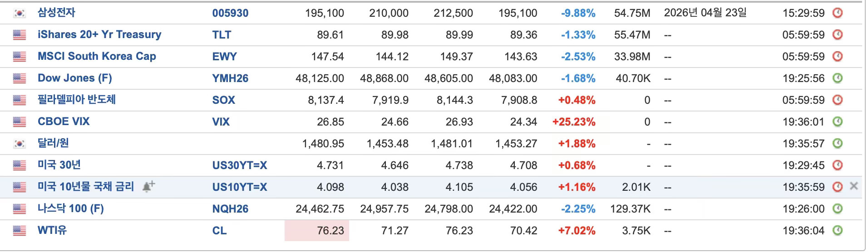Click the US30YT=X symbol link

pos(239,165)
